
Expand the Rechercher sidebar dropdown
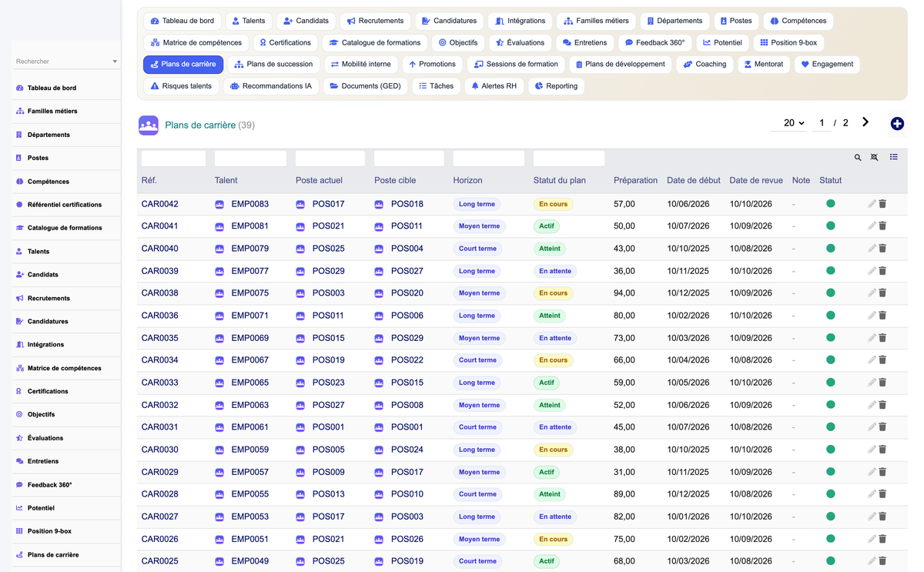coord(115,62)
